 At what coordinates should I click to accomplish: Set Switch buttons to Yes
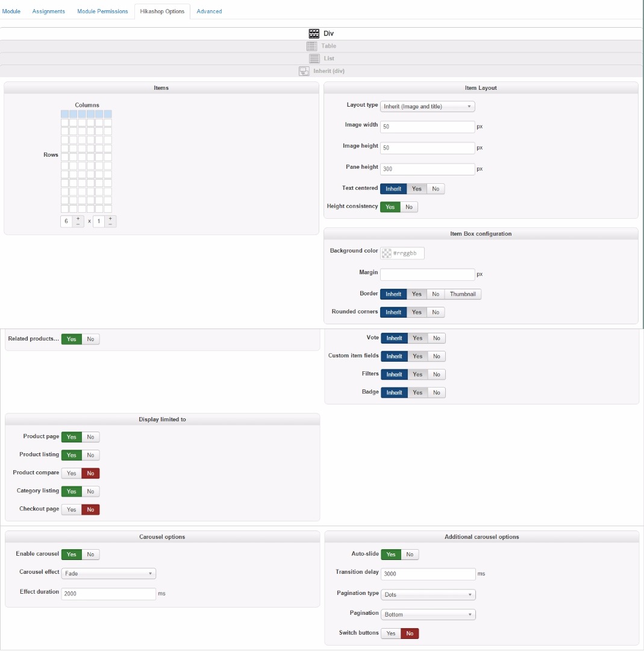click(x=391, y=634)
